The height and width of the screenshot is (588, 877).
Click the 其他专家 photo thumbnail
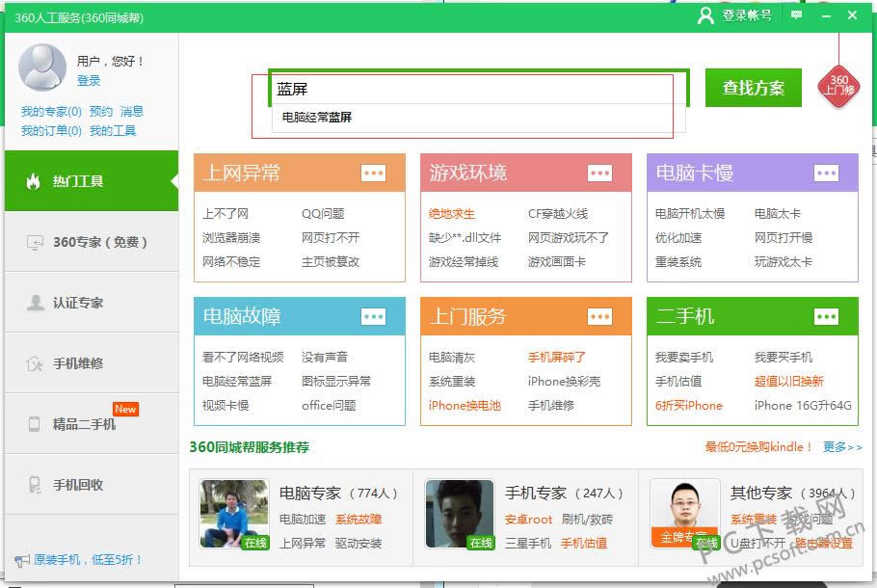tap(685, 514)
